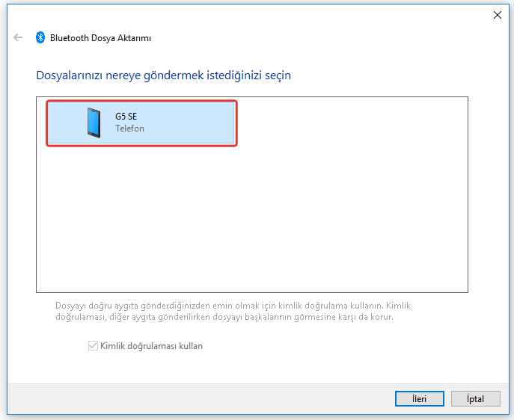
Task: Click blank area right of Telefon label inside tile
Action: [x=195, y=129]
